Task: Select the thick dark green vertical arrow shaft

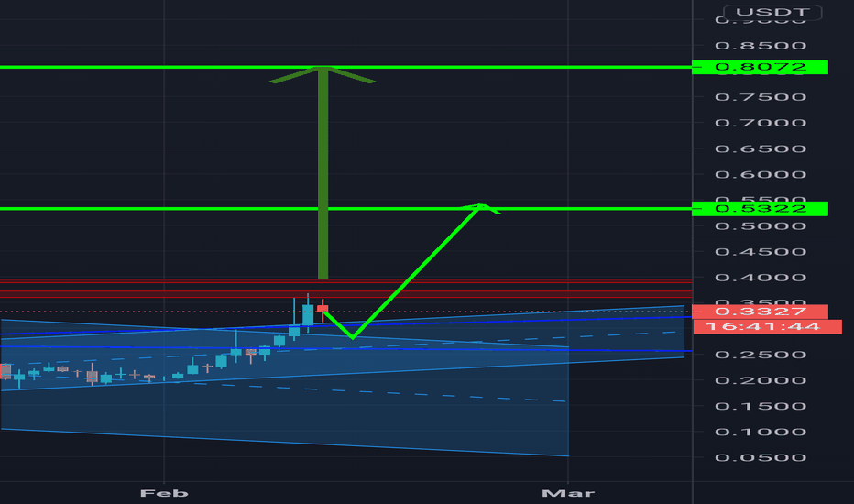Action: pos(323,174)
